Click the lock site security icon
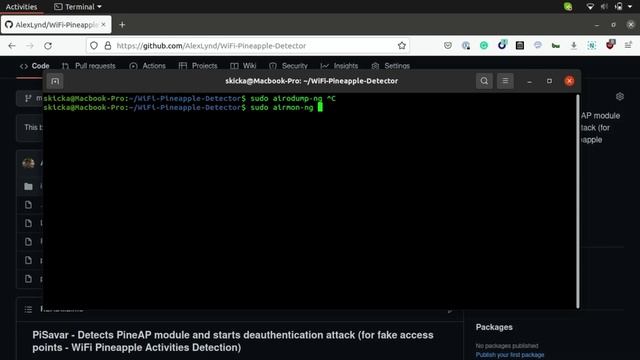Viewport: 640px width, 360px height. click(108, 46)
